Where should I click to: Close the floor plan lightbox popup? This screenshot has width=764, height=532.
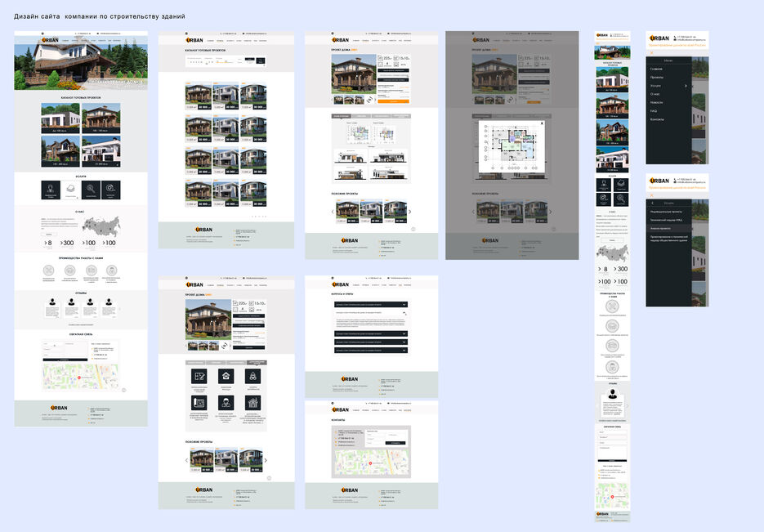542,123
